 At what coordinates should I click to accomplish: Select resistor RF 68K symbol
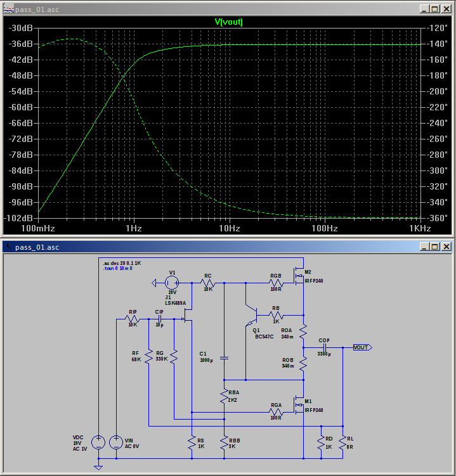[x=148, y=357]
